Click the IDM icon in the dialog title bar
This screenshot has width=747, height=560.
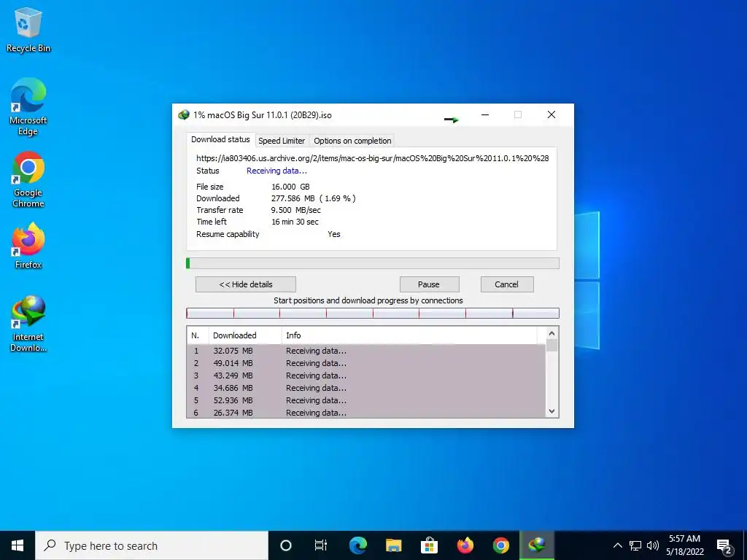tap(183, 114)
